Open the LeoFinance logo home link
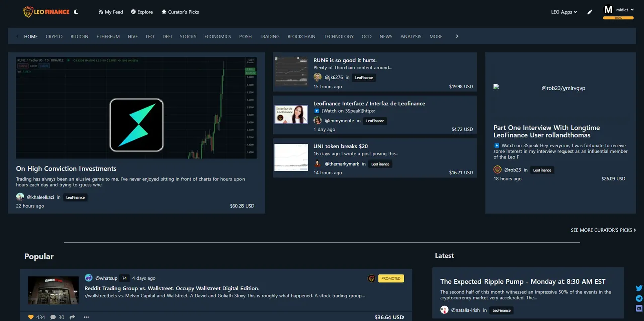This screenshot has height=321, width=644. pyautogui.click(x=46, y=12)
